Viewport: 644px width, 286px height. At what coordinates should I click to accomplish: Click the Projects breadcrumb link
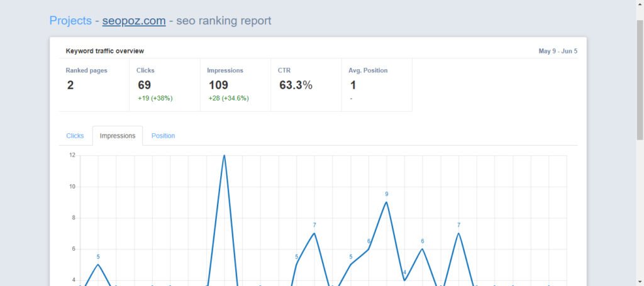70,21
